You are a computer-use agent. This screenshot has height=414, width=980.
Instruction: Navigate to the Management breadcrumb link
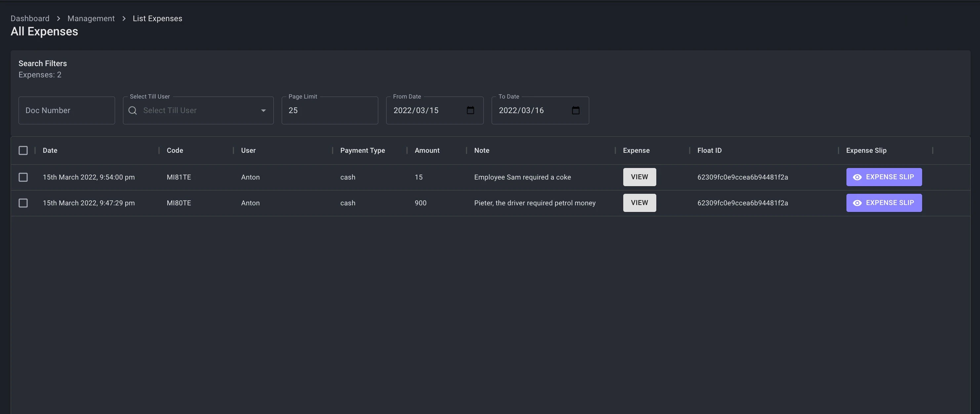coord(91,19)
